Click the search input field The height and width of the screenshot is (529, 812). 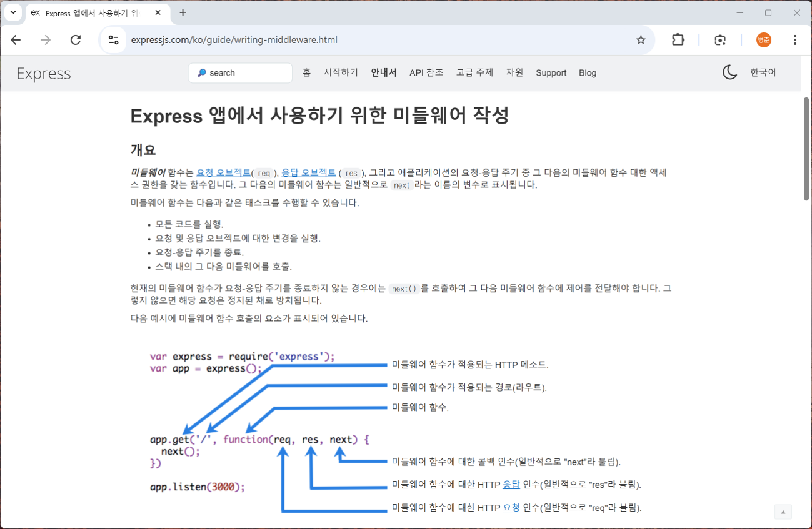pyautogui.click(x=240, y=73)
